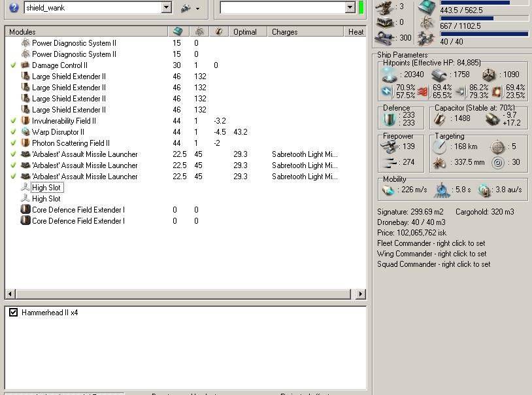Click the targeting range icon showing 168 km

439,146
